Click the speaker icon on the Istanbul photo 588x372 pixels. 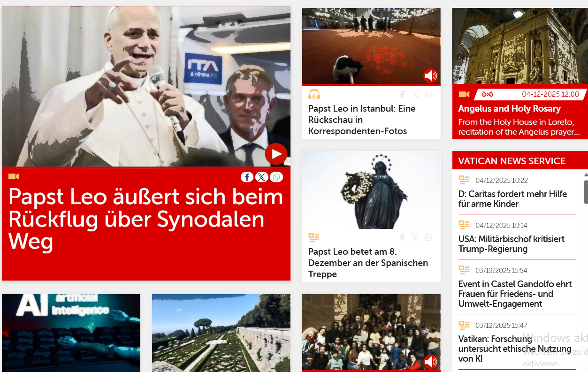tap(430, 75)
